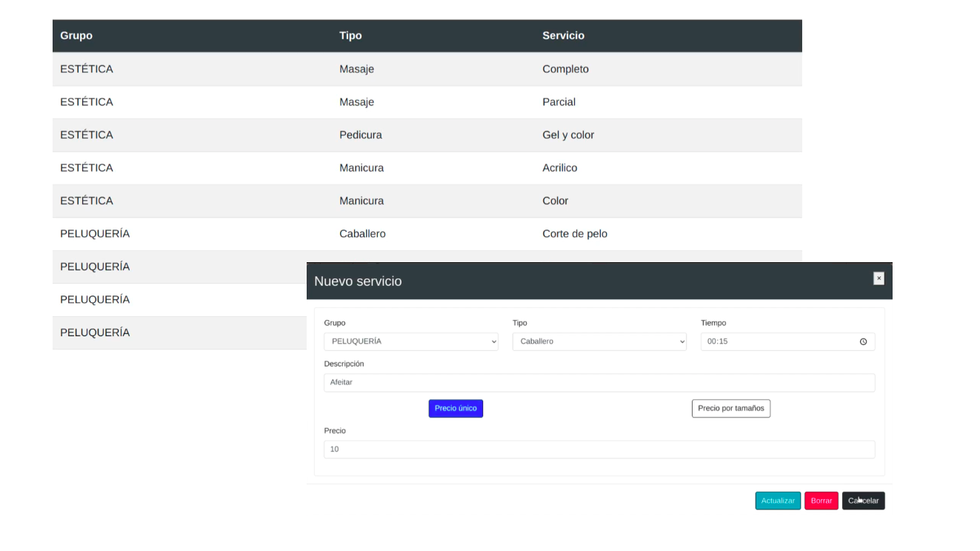Image resolution: width=980 pixels, height=551 pixels.
Task: Select the Corte de pelo service cell
Action: coord(575,234)
